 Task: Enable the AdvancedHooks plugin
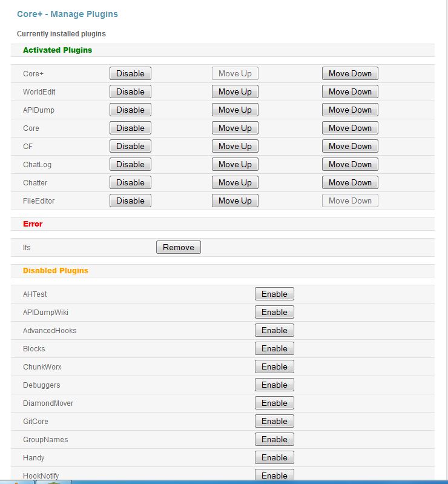coord(274,330)
